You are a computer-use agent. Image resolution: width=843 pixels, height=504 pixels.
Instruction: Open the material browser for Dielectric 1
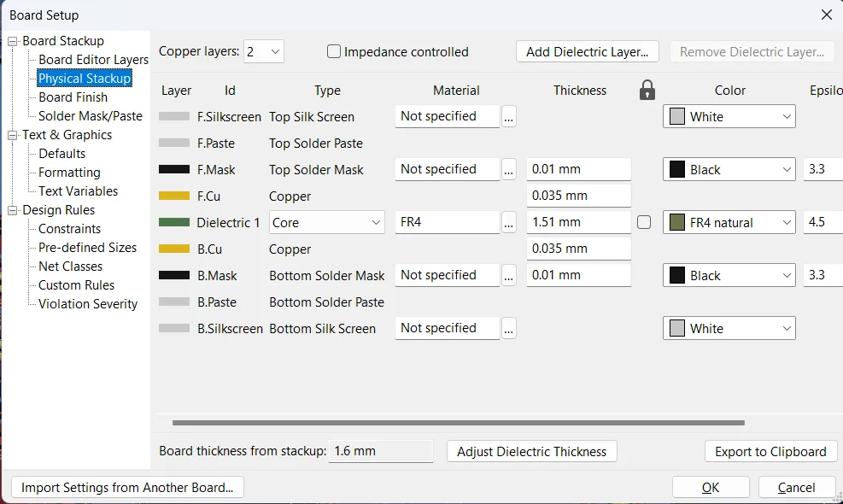(507, 222)
